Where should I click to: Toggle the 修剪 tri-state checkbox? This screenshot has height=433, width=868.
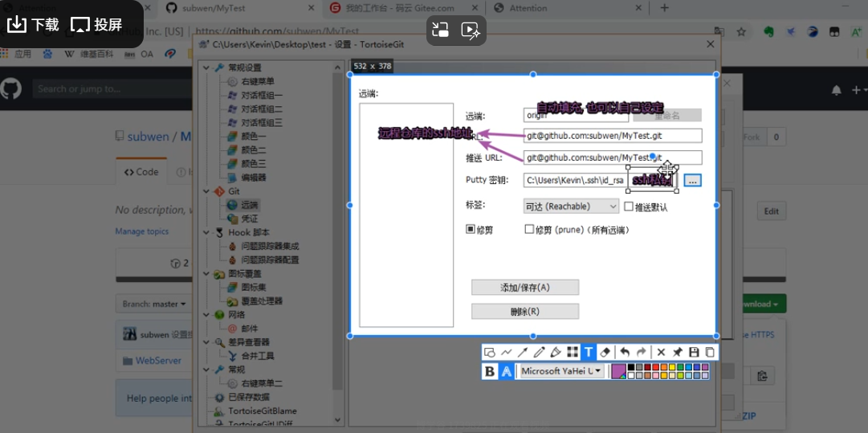(471, 229)
